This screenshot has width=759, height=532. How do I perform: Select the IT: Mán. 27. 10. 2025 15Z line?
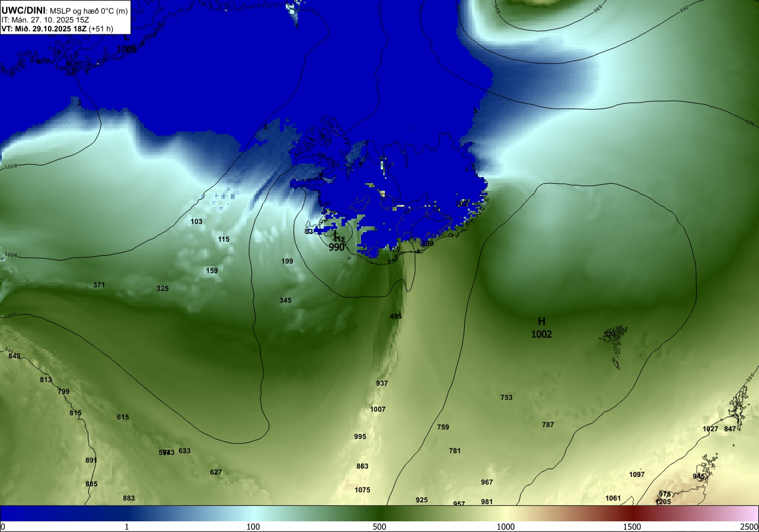(x=45, y=20)
